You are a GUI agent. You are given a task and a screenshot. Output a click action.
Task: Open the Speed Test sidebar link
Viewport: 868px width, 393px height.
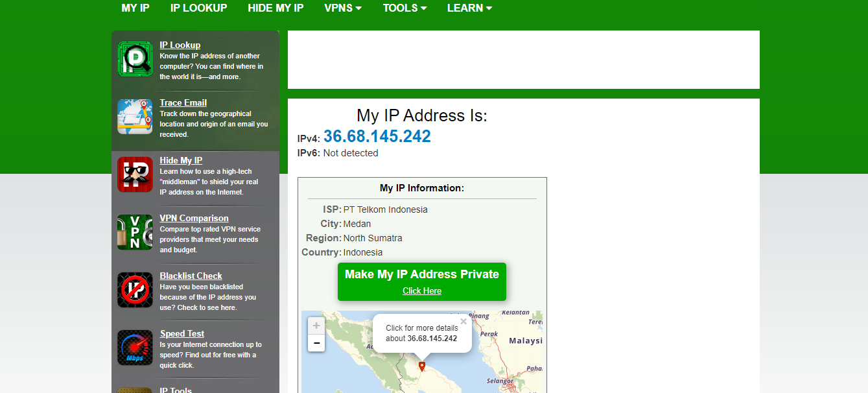182,333
